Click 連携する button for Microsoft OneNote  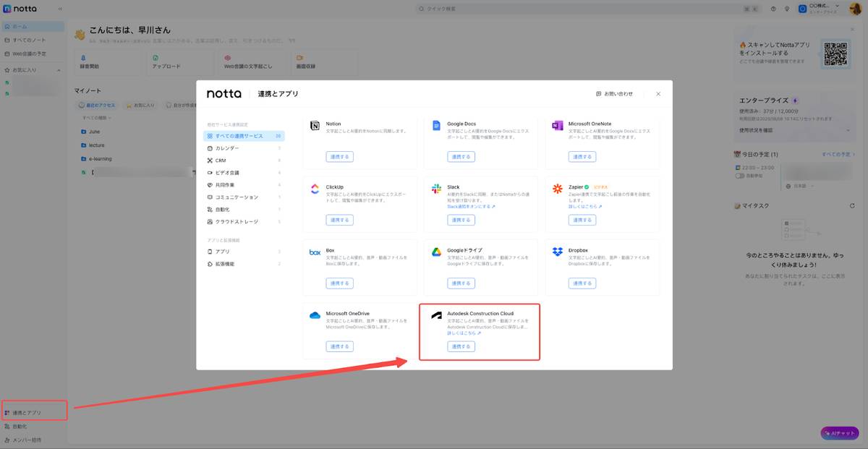coord(582,157)
